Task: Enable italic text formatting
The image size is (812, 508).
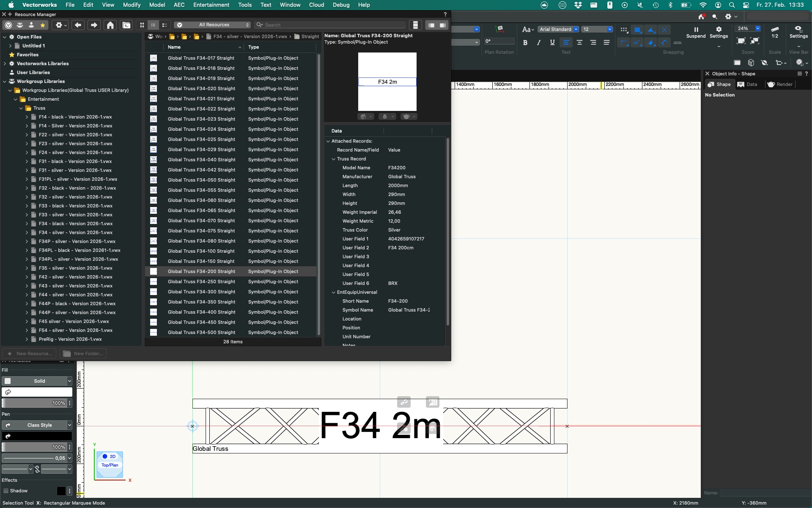Action: tap(539, 43)
